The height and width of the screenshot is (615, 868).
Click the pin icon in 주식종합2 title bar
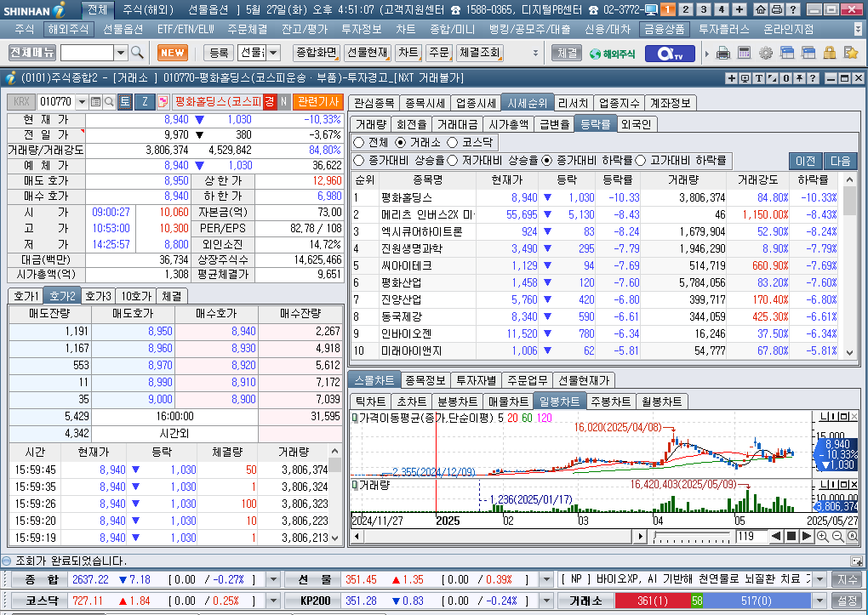click(x=799, y=78)
